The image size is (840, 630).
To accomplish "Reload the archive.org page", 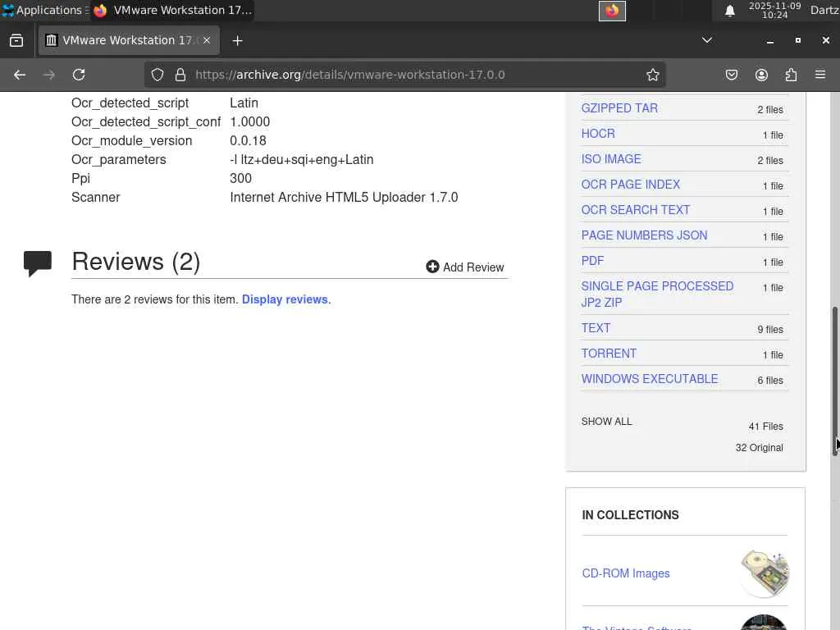I will click(79, 75).
